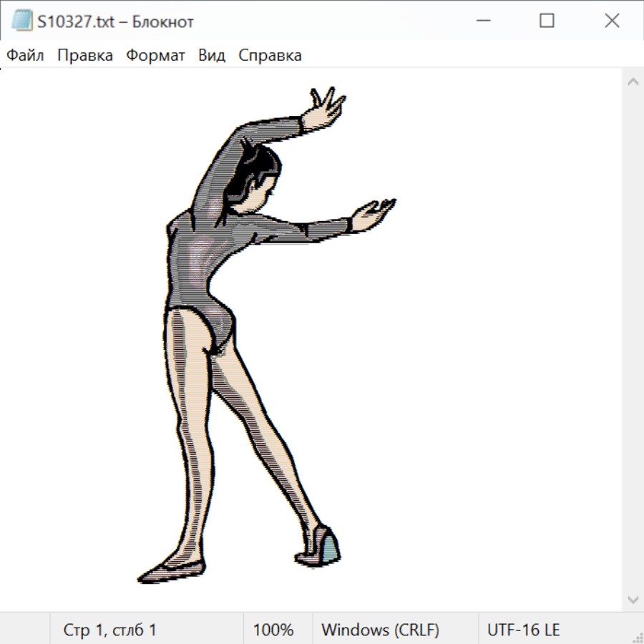This screenshot has height=644, width=644.
Task: Open the Вид menu
Action: pyautogui.click(x=212, y=55)
